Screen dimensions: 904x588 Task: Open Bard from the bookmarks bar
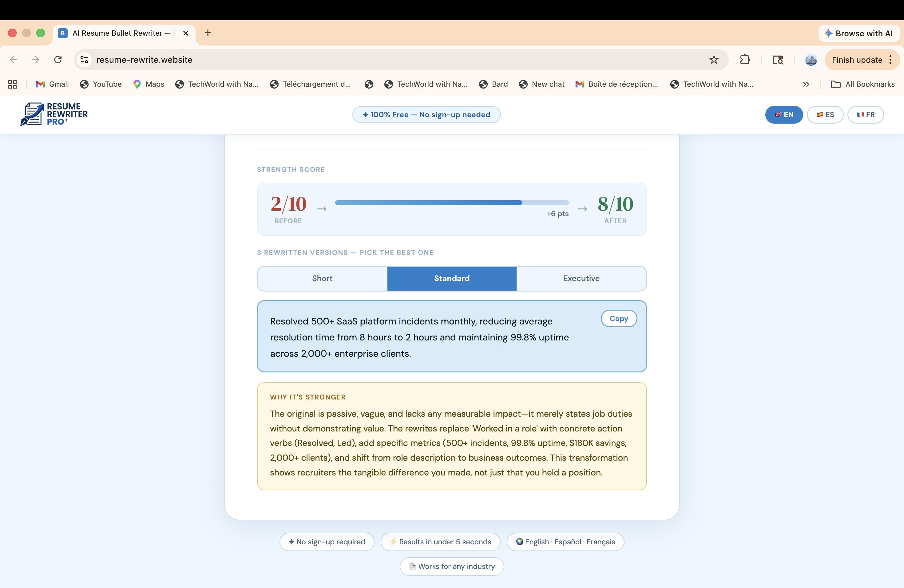pos(493,84)
